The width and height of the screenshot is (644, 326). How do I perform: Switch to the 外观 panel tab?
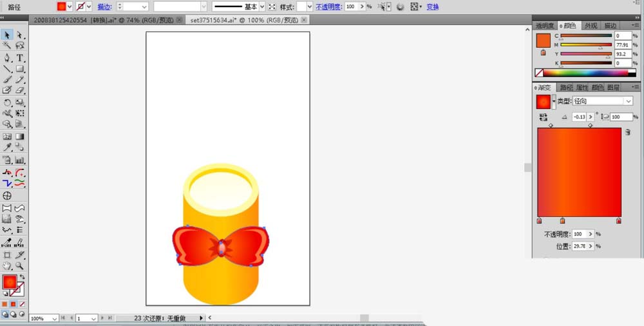click(x=590, y=26)
